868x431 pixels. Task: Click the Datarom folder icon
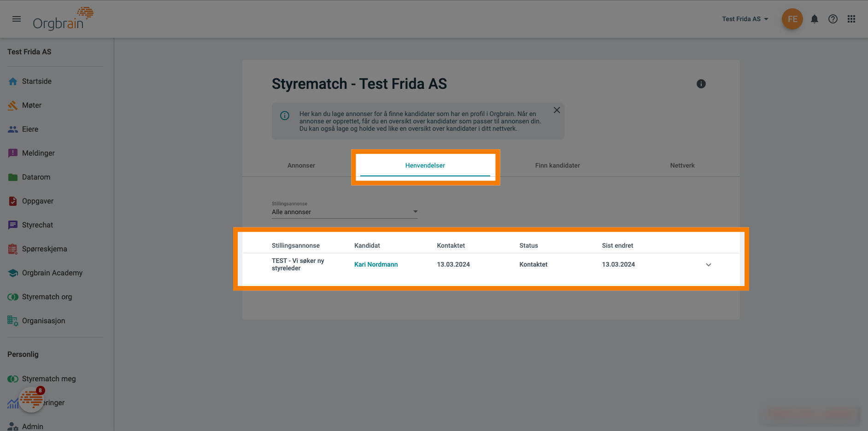pyautogui.click(x=13, y=177)
